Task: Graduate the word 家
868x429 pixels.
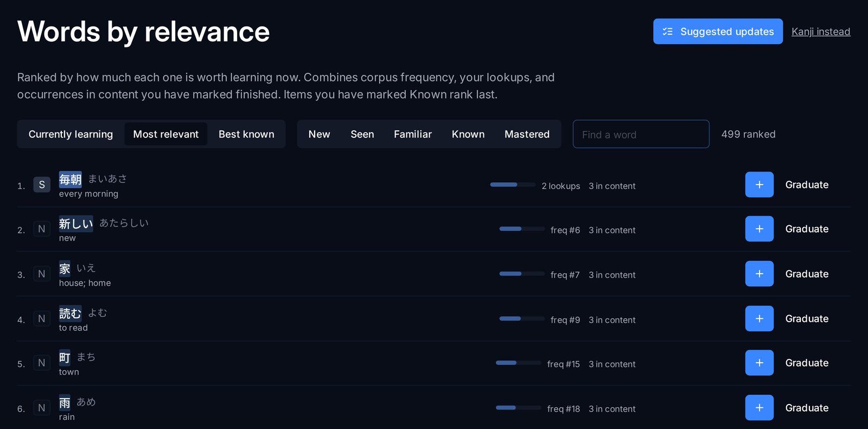Action: (x=807, y=274)
